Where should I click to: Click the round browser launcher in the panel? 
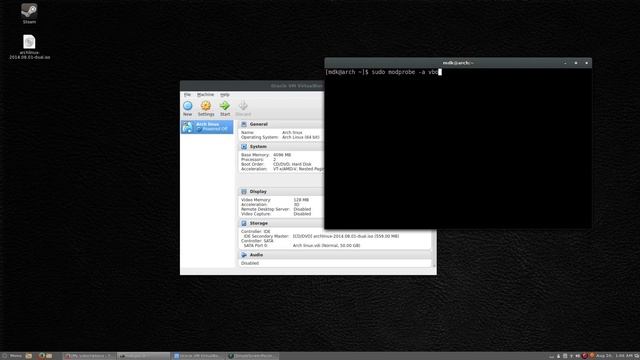pos(42,356)
